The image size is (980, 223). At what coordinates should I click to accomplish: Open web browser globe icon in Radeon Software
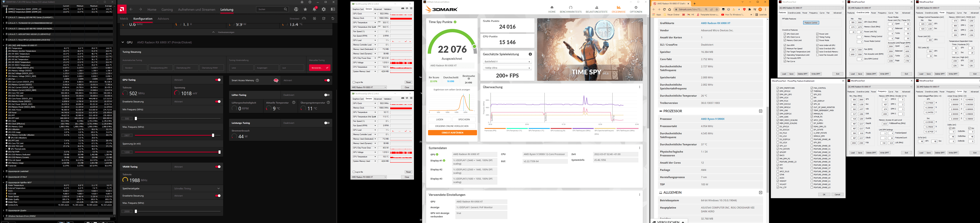pos(296,9)
